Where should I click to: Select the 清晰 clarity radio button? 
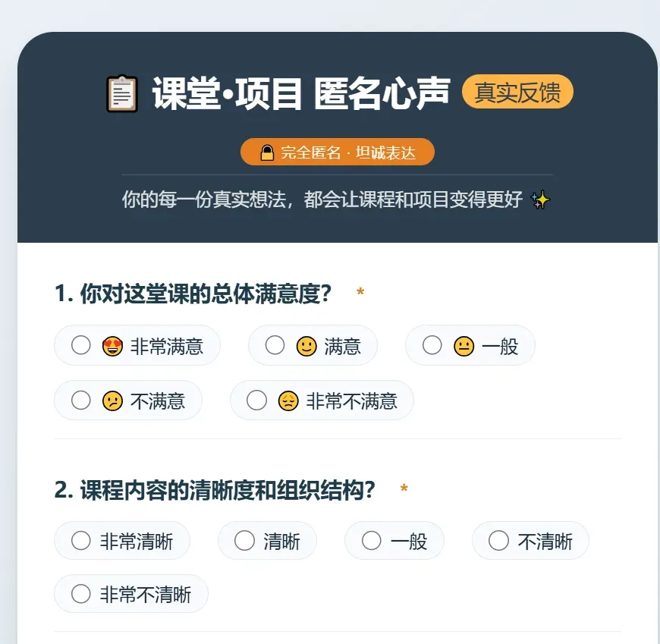245,541
